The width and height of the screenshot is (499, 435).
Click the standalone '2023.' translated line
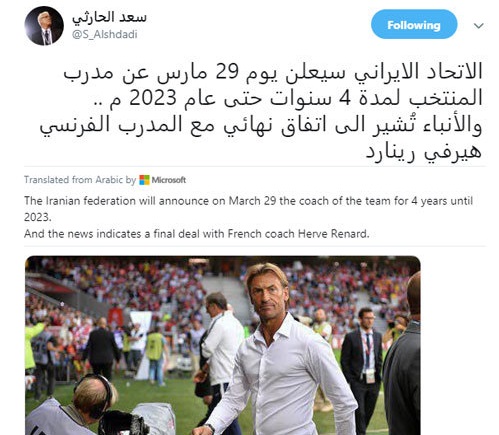click(x=38, y=217)
